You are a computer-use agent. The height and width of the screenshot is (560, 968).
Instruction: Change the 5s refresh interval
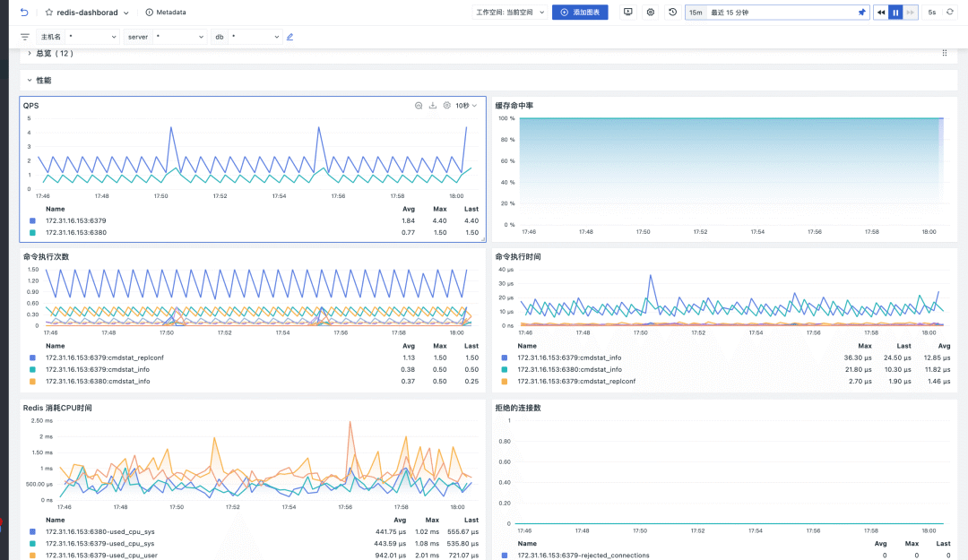click(x=931, y=13)
